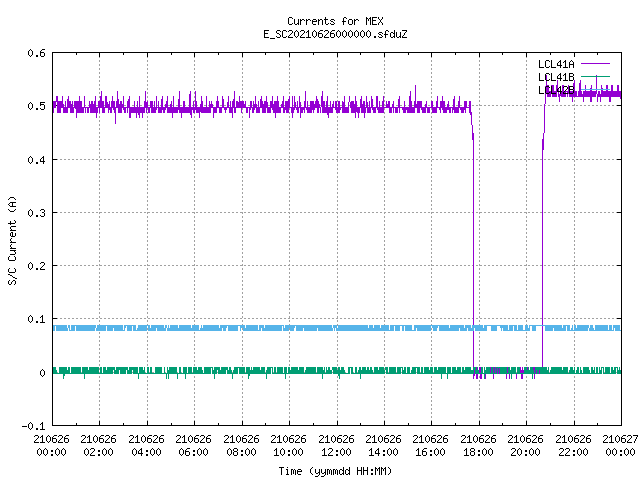This screenshot has height=480, width=640.
Task: Click the 210626 00:00 time tick label
Action: [x=51, y=446]
